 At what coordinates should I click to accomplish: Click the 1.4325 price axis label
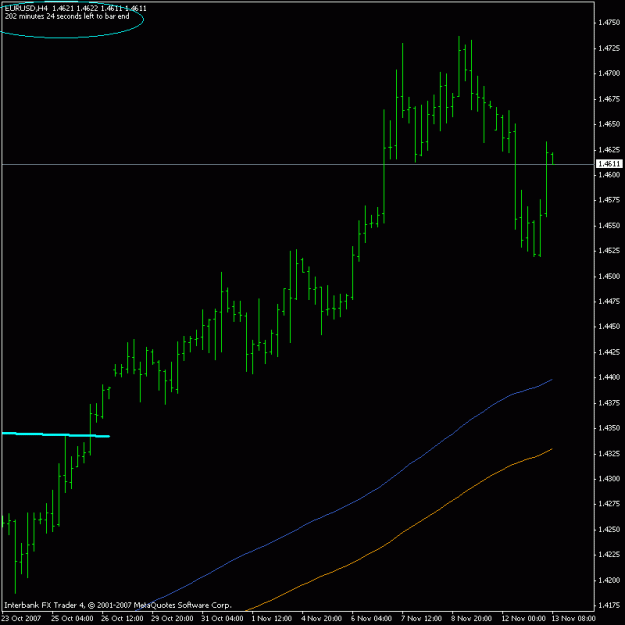coord(609,454)
